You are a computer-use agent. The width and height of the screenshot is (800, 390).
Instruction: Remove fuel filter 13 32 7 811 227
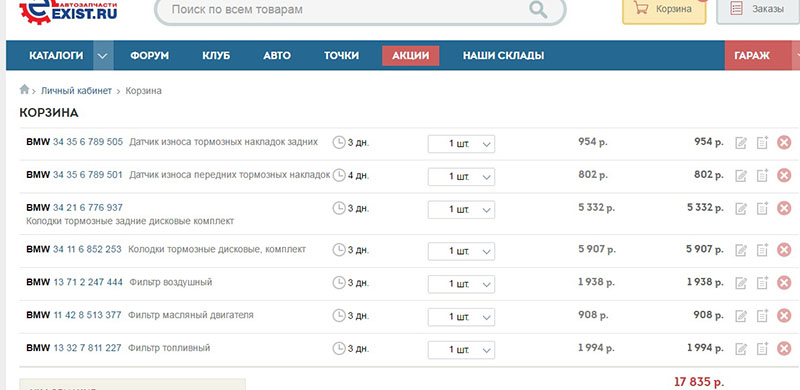(784, 349)
